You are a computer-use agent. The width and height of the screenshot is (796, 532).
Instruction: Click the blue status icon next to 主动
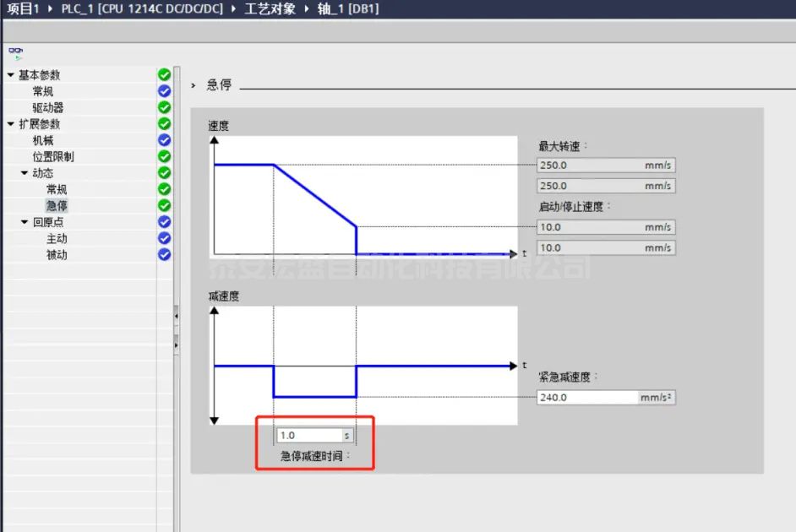pos(165,238)
